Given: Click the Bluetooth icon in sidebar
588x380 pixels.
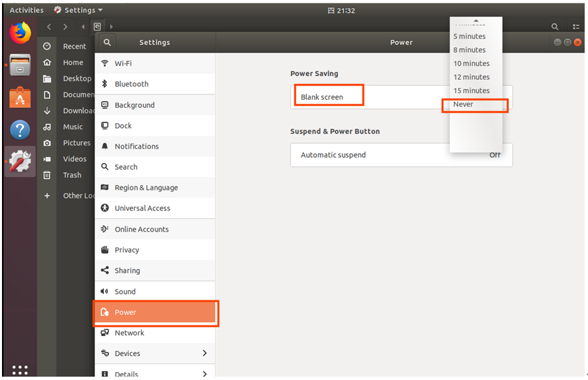Looking at the screenshot, I should coord(104,84).
